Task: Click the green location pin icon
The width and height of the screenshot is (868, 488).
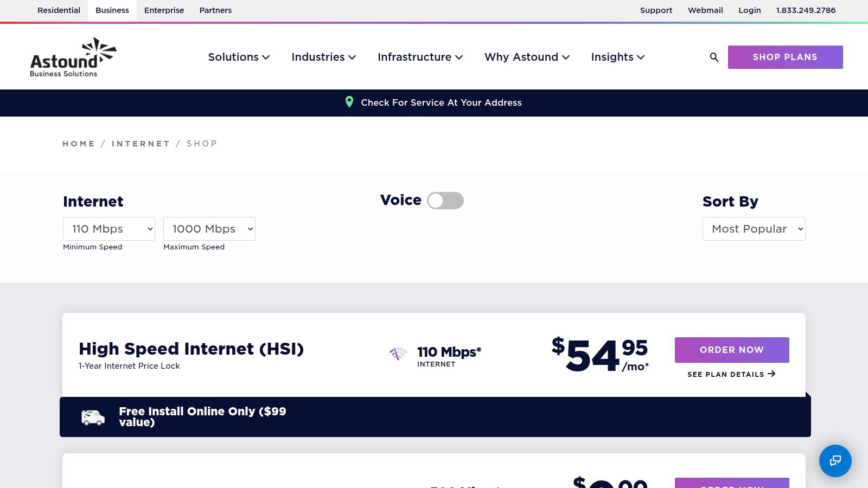Action: pyautogui.click(x=349, y=102)
